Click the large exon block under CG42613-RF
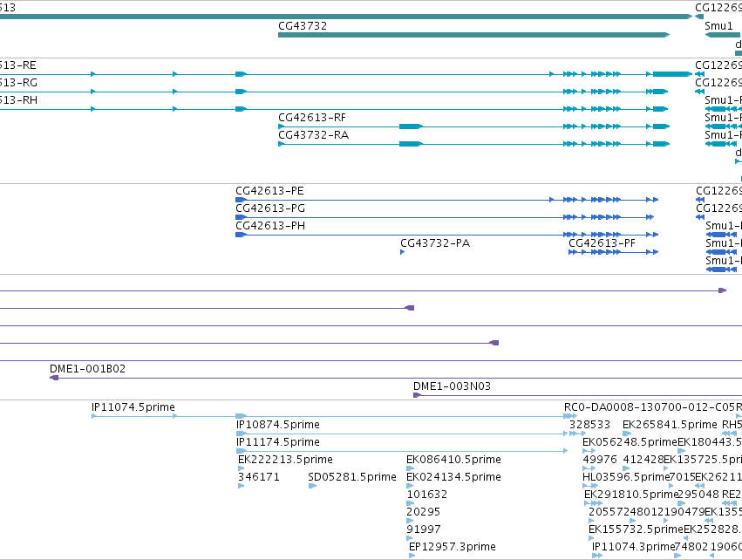This screenshot has width=742, height=560. tap(411, 126)
